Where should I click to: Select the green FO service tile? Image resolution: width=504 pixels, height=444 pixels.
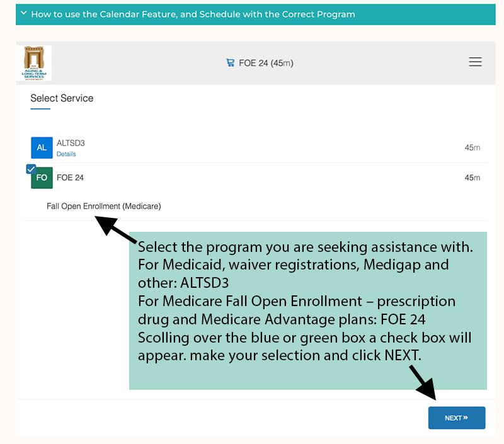pyautogui.click(x=42, y=178)
